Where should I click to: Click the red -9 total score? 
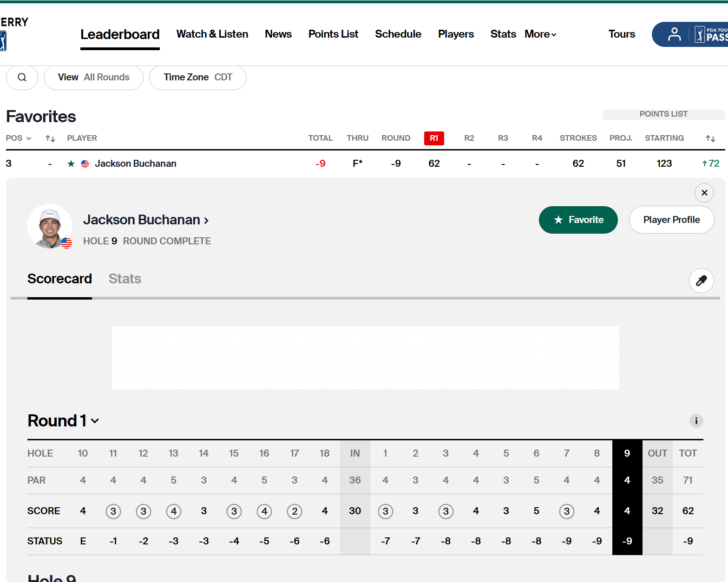321,163
